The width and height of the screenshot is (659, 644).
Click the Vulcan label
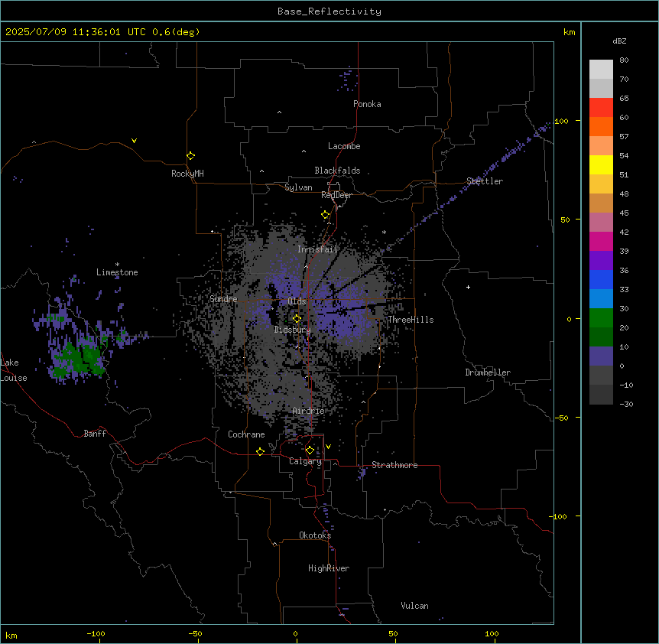tap(414, 606)
